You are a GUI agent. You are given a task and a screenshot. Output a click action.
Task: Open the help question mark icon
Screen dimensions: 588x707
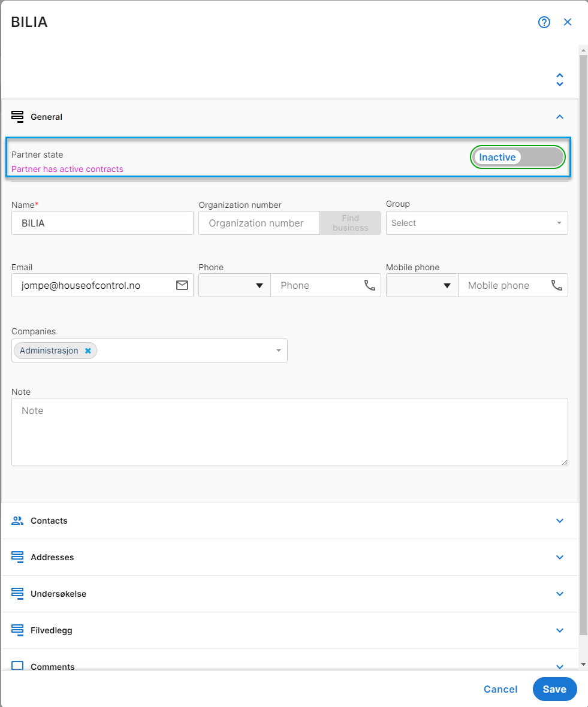tap(544, 22)
